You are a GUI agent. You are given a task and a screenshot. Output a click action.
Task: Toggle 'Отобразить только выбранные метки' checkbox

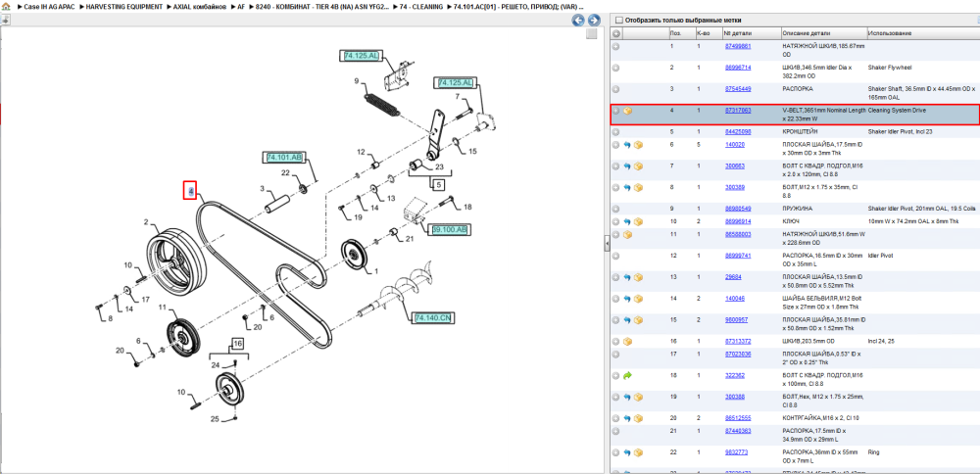[x=619, y=20]
